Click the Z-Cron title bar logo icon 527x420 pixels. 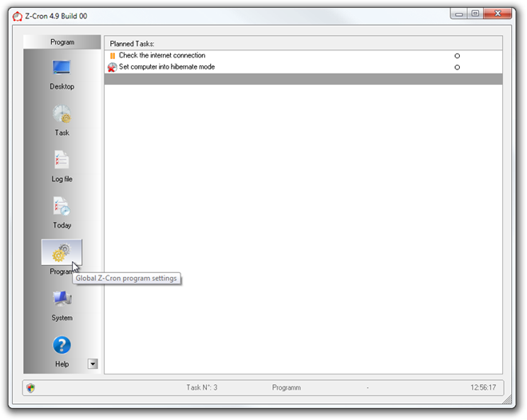[18, 16]
